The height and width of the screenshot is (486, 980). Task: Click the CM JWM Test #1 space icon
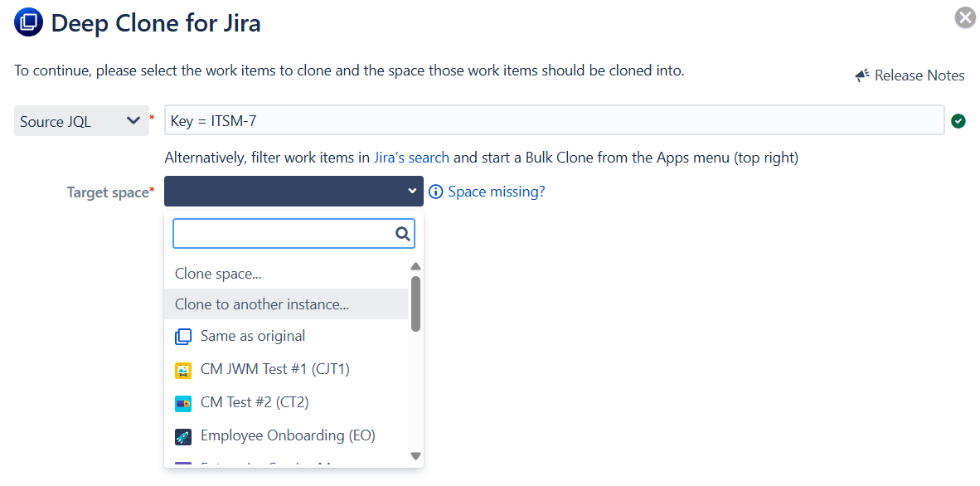click(183, 370)
